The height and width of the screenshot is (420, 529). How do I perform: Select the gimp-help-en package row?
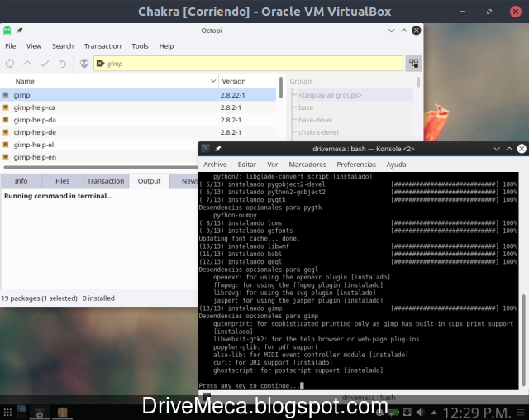click(x=99, y=157)
